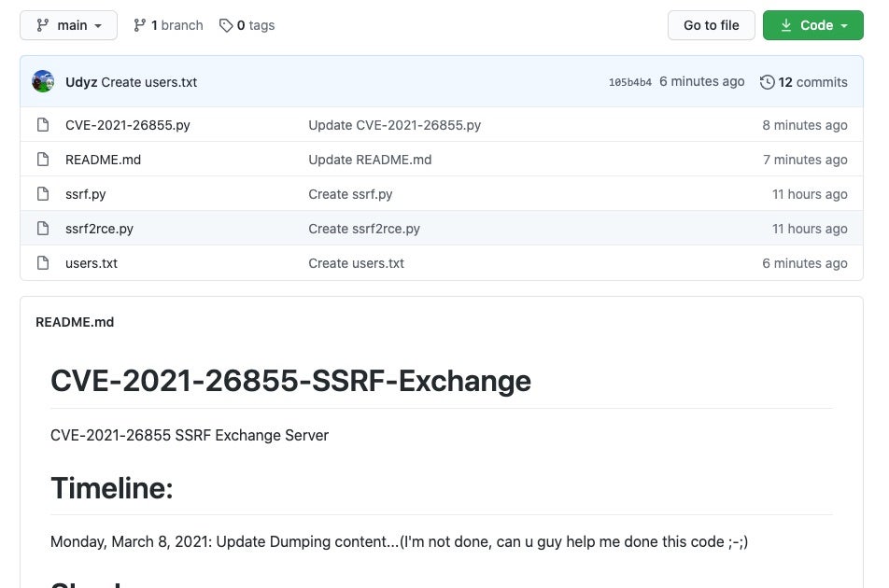
Task: Open the 1 branch link
Action: [168, 25]
